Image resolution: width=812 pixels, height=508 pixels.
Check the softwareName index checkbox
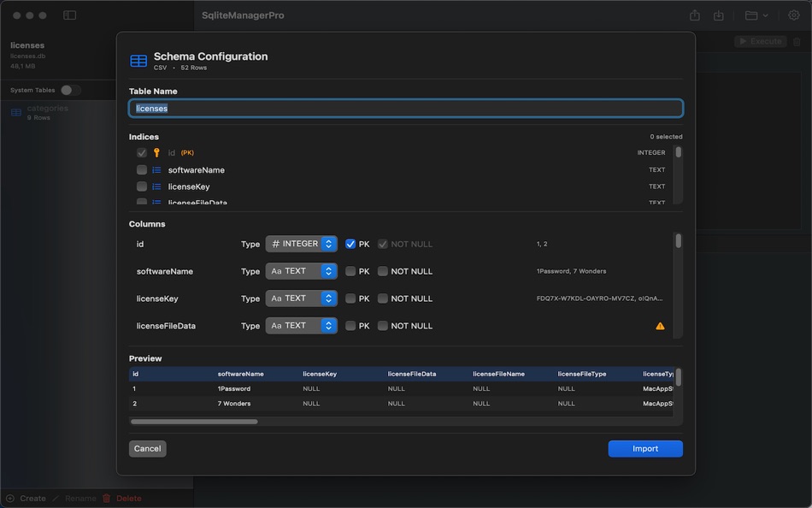click(x=140, y=169)
